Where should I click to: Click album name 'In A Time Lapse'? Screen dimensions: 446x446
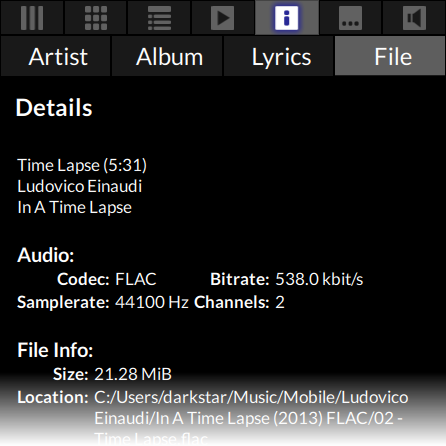pyautogui.click(x=75, y=208)
